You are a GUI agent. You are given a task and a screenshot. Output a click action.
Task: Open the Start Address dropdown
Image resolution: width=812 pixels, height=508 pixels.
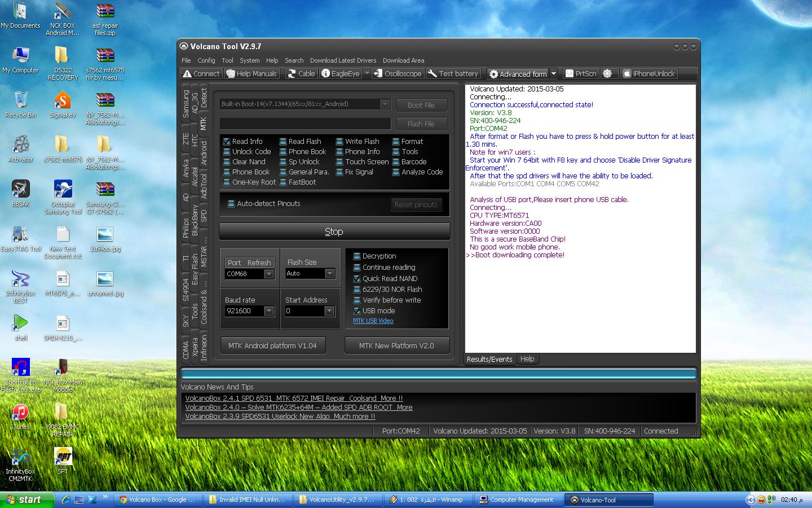pyautogui.click(x=330, y=311)
